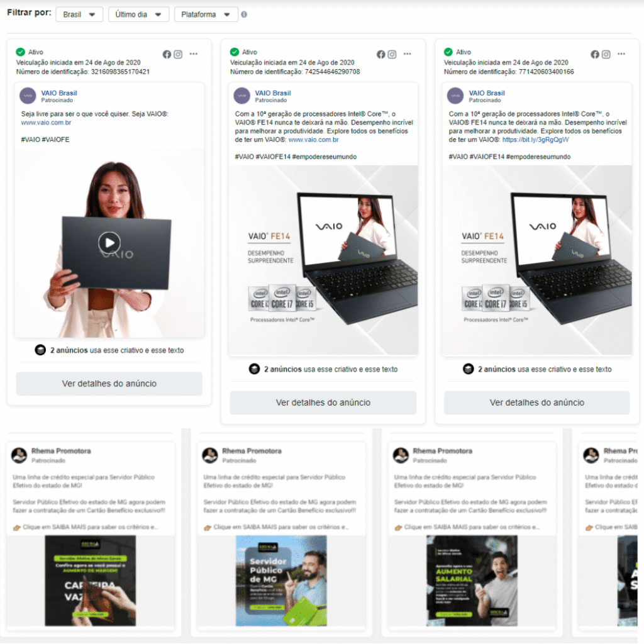
Task: Open the Brasil country filter dropdown
Action: [79, 13]
